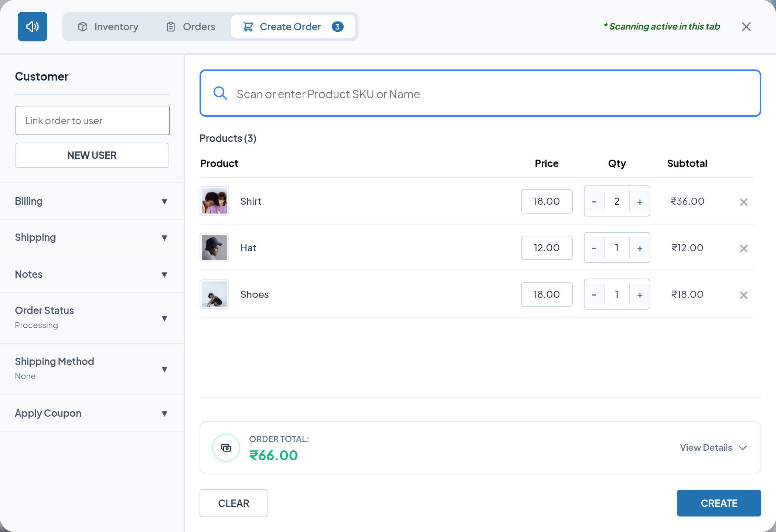Increase Hat quantity with plus

(640, 248)
